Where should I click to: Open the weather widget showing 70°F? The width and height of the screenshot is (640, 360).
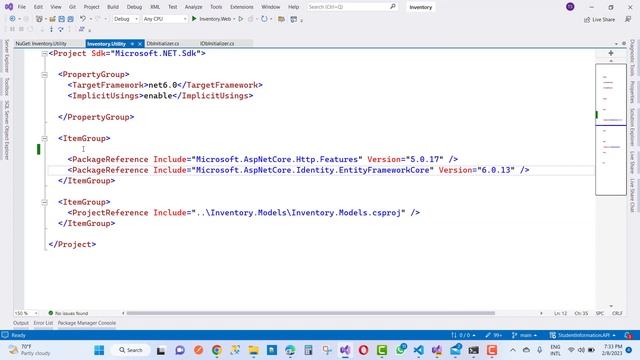coord(30,350)
